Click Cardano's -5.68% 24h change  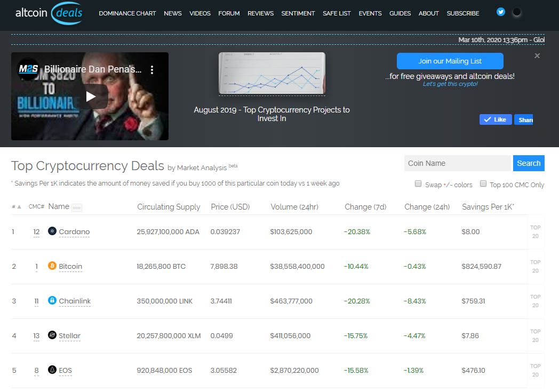point(415,231)
